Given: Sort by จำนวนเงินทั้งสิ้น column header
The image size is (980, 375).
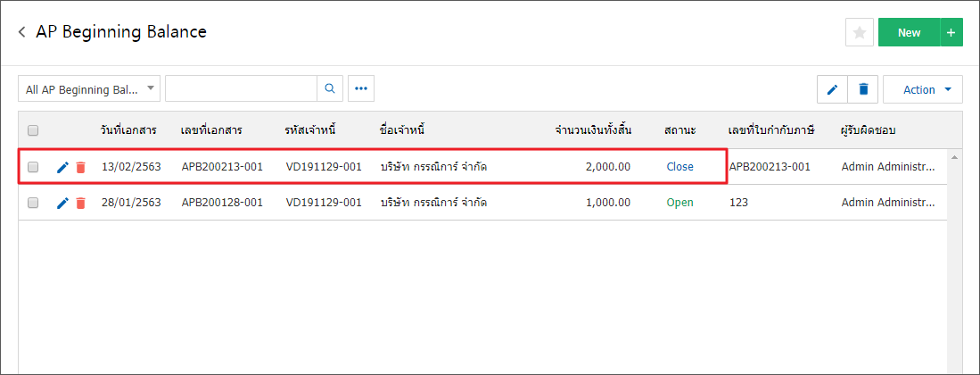Looking at the screenshot, I should pos(593,130).
